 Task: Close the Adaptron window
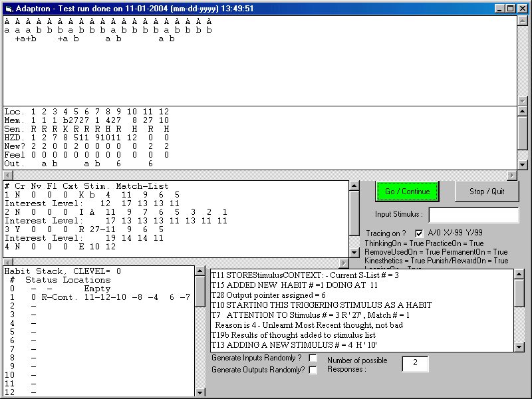[x=522, y=9]
